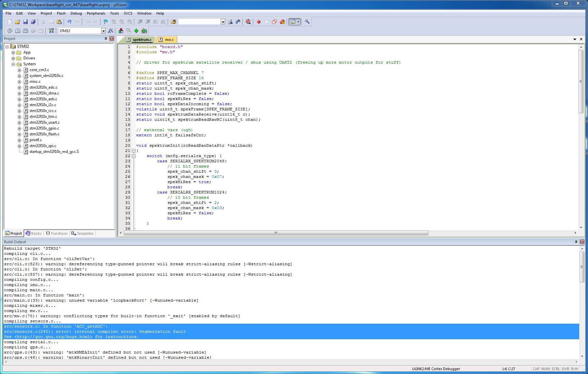Click the Save All icon

(33, 22)
